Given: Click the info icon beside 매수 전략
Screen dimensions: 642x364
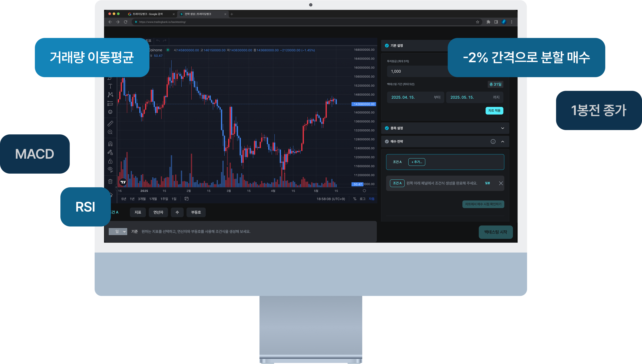Looking at the screenshot, I should (493, 141).
